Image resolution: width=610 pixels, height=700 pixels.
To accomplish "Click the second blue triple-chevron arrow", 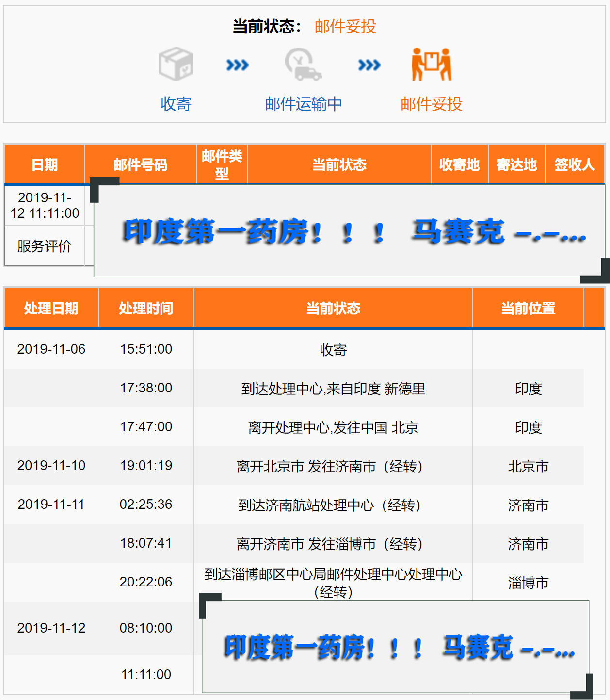I will [x=369, y=65].
